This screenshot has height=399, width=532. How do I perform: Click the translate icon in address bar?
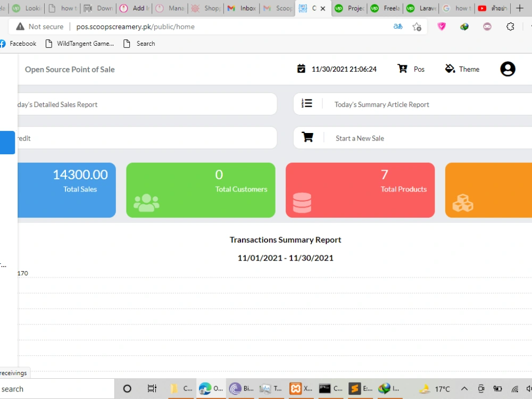coord(398,27)
